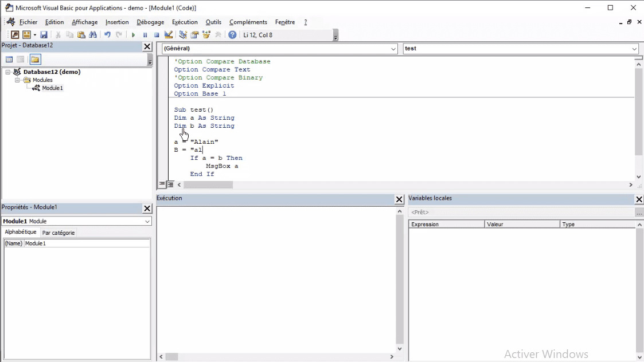Click the Reset (stop) square icon
644x362 pixels.
coord(157,35)
